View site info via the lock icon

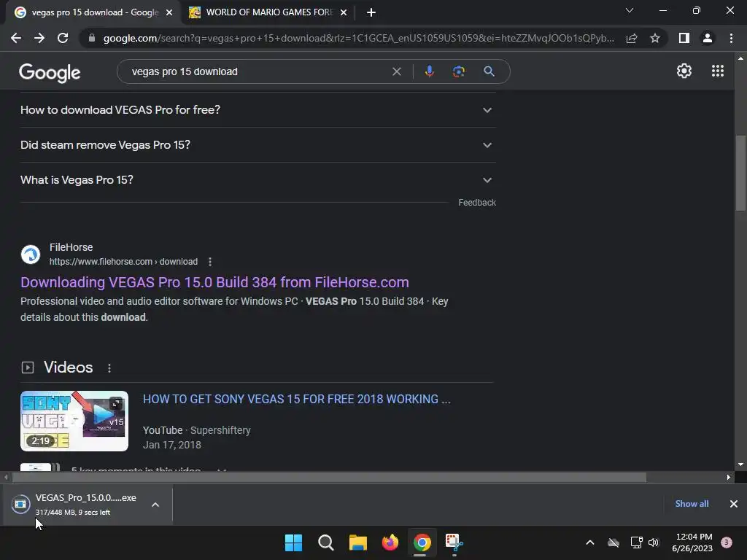pos(92,38)
